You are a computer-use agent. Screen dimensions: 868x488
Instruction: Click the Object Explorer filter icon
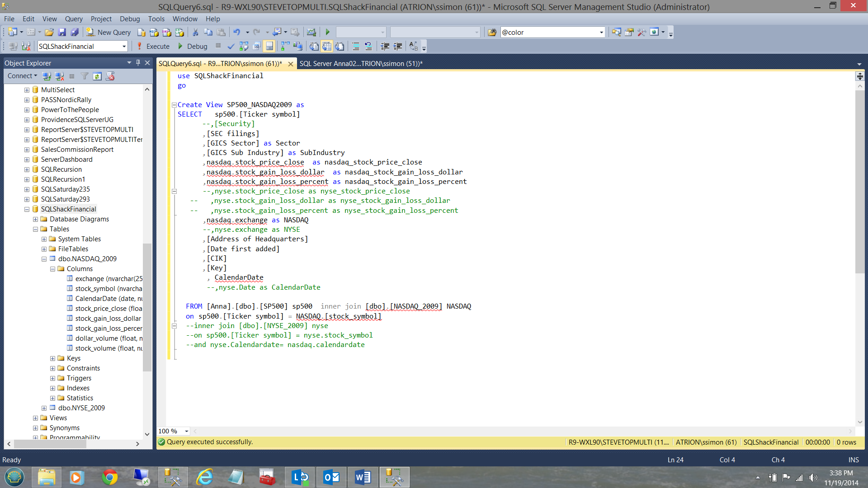[85, 76]
